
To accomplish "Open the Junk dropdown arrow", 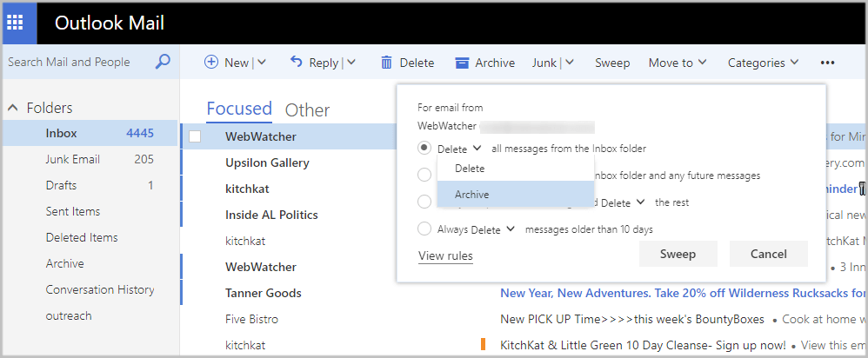I will (x=570, y=63).
